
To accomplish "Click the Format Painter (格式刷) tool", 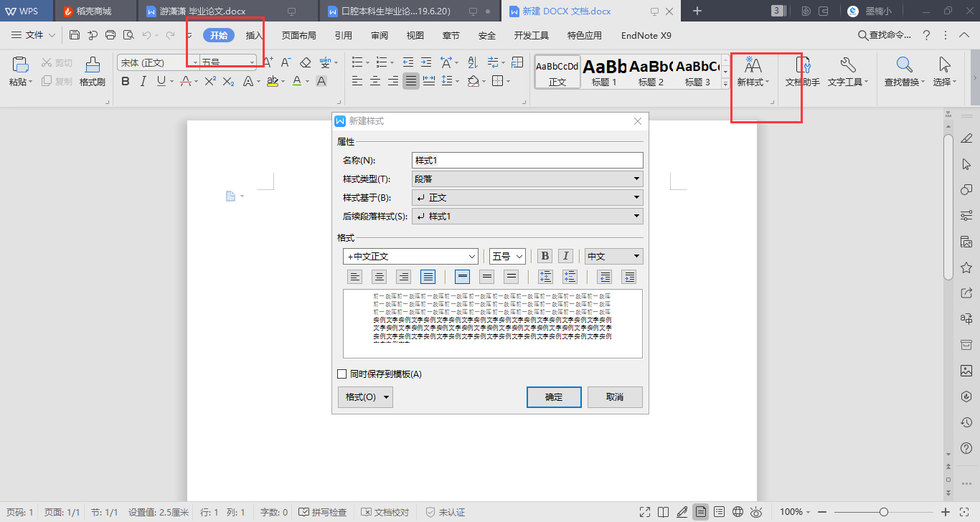I will pos(93,72).
